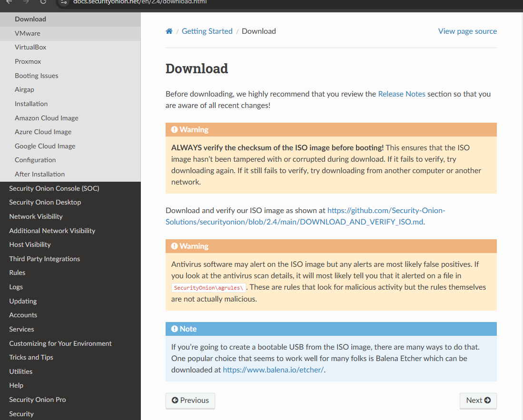Open Host Visibility section
The image size is (523, 420).
(x=70, y=244)
